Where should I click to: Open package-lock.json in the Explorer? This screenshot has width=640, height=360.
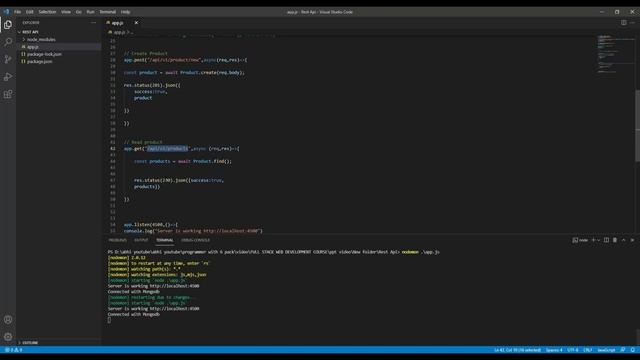tap(44, 54)
